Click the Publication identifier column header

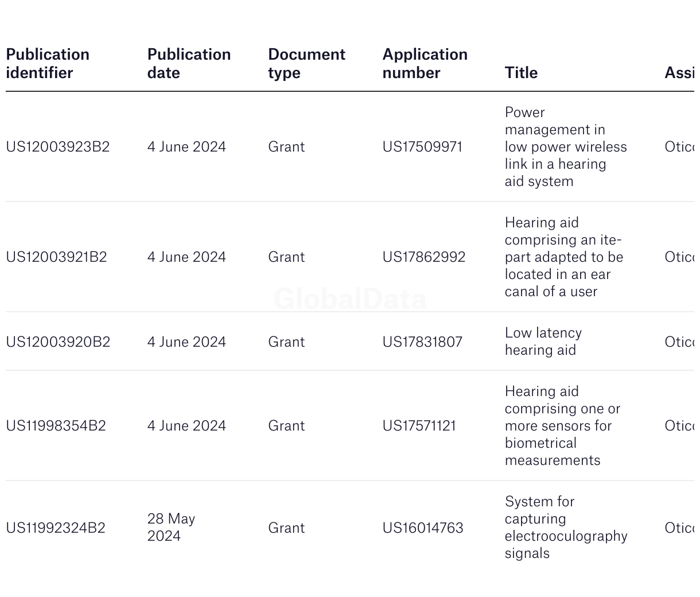click(48, 64)
